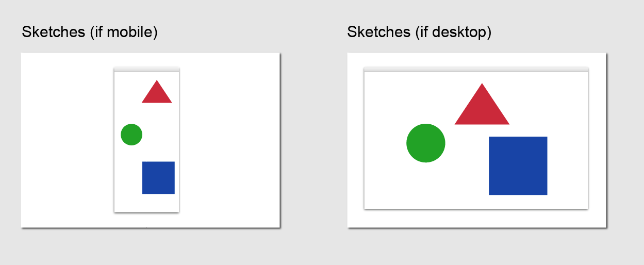The width and height of the screenshot is (644, 265).
Task: Click blank area between triangle and circle in mobile canvas
Action: pos(146,113)
